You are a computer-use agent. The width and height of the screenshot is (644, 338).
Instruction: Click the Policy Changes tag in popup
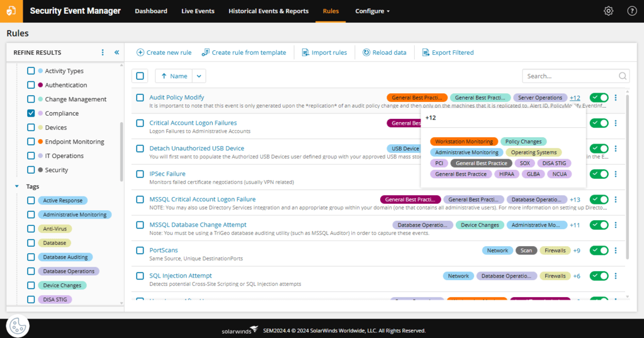point(523,141)
